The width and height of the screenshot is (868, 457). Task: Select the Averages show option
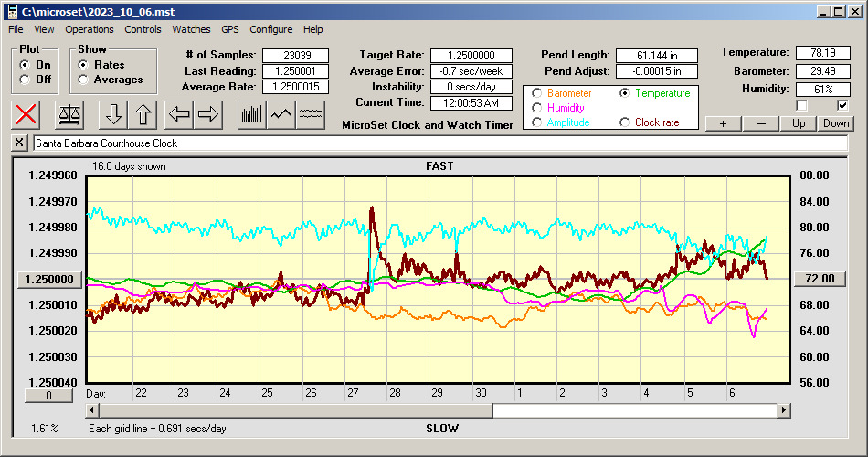click(83, 80)
